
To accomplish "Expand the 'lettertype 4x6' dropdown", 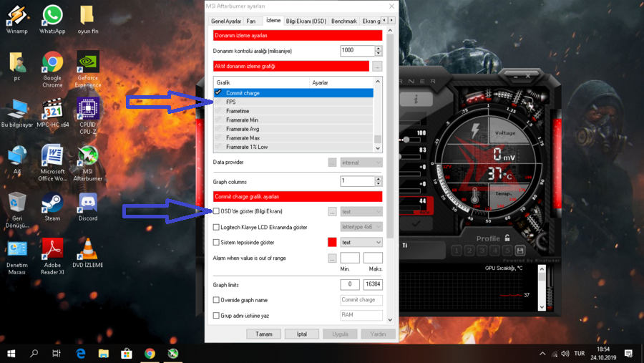I will [361, 227].
